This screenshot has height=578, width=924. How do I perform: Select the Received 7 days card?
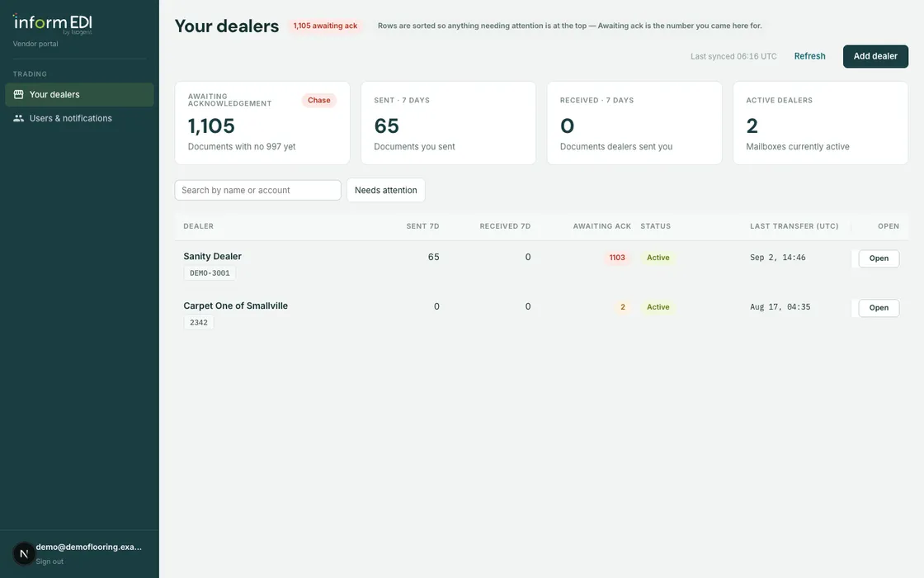pyautogui.click(x=634, y=123)
